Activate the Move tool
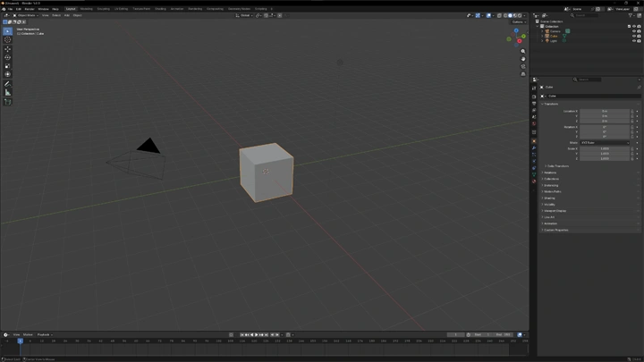 pyautogui.click(x=8, y=49)
